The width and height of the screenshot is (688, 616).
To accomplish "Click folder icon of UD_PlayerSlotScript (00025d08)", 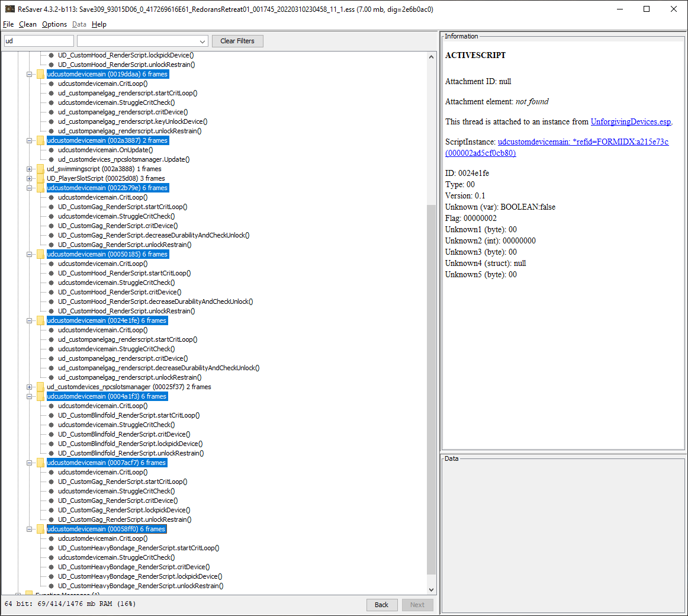I will (40, 178).
